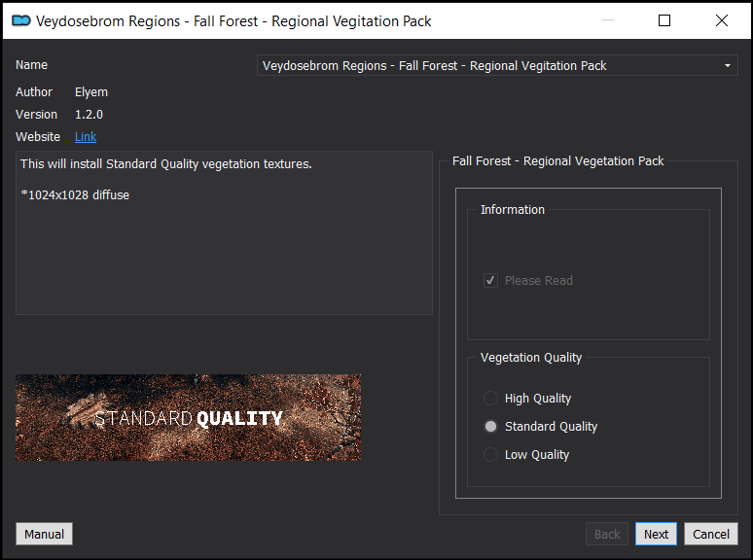Open the Name dropdown list
This screenshot has height=560, width=753.
click(497, 65)
